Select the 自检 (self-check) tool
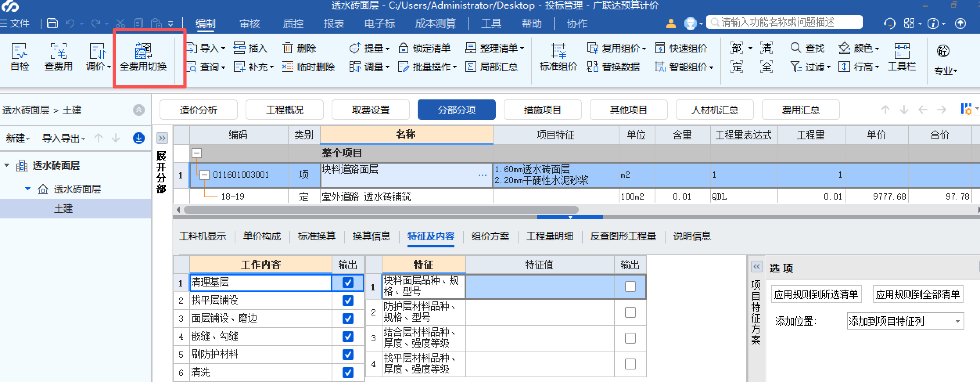The image size is (980, 382). 19,58
